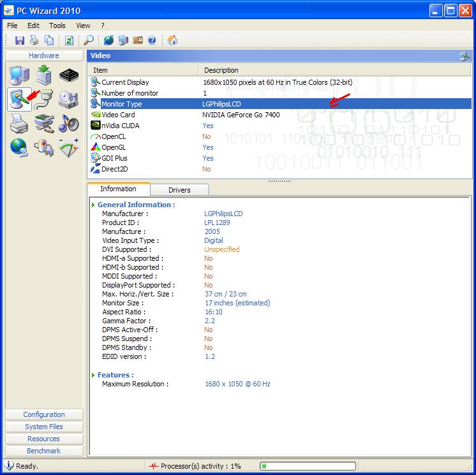The image size is (476, 475).
Task: Click the 17 inches (estimated) value
Action: click(237, 303)
